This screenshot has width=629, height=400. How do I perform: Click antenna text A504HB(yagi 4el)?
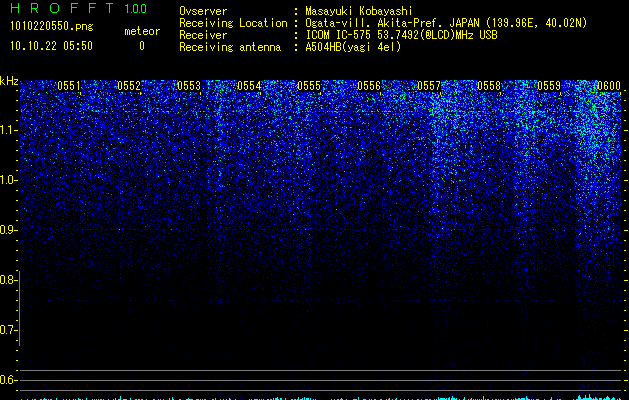coord(353,47)
